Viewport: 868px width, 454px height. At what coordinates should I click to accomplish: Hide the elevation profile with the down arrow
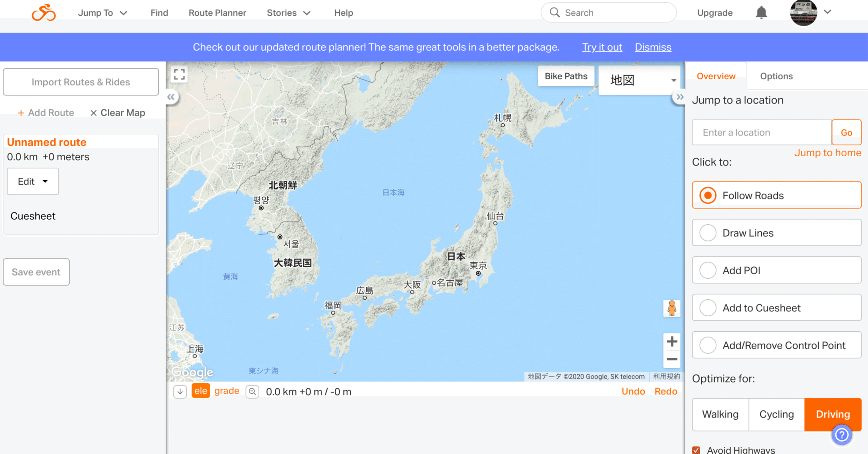(180, 392)
